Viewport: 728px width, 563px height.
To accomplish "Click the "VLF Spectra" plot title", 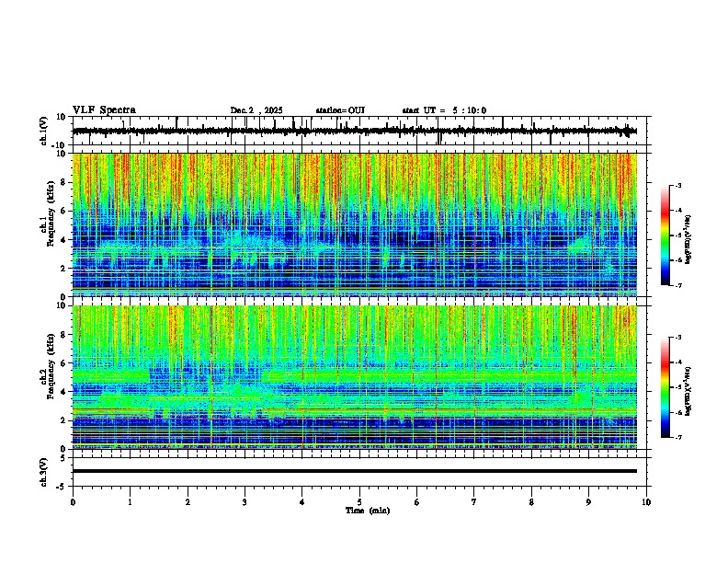I will [x=104, y=110].
